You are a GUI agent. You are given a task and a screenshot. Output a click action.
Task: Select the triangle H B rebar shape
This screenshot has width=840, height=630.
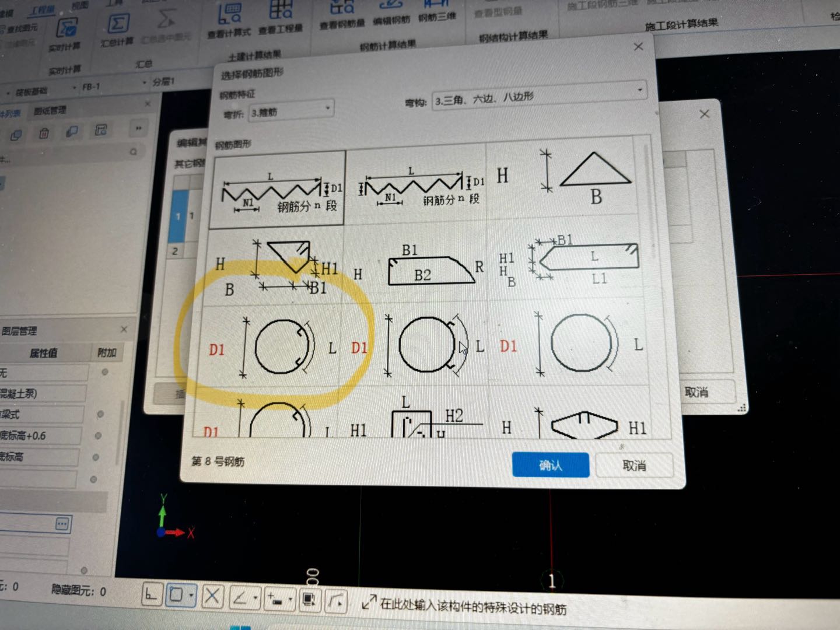point(565,177)
